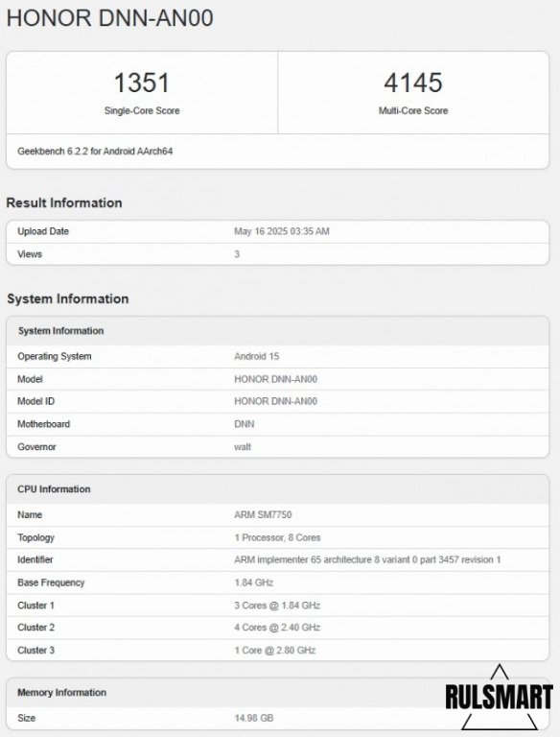This screenshot has width=560, height=737.
Task: Click the Base Frequency label
Action: (51, 582)
